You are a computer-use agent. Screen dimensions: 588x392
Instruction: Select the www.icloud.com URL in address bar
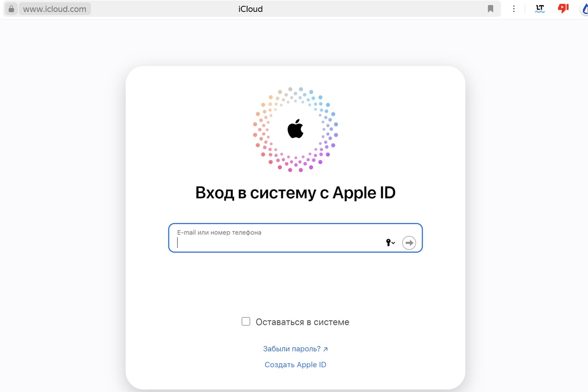pos(55,9)
